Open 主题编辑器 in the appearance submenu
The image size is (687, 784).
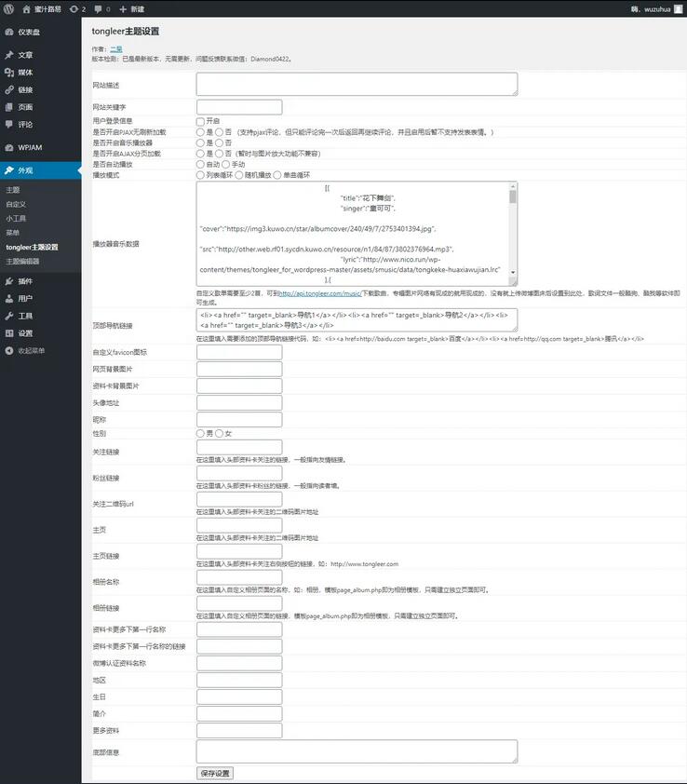[x=22, y=262]
